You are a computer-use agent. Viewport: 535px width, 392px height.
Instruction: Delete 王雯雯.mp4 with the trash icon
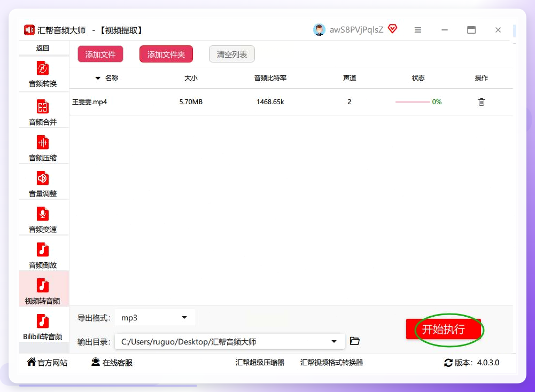coord(481,102)
